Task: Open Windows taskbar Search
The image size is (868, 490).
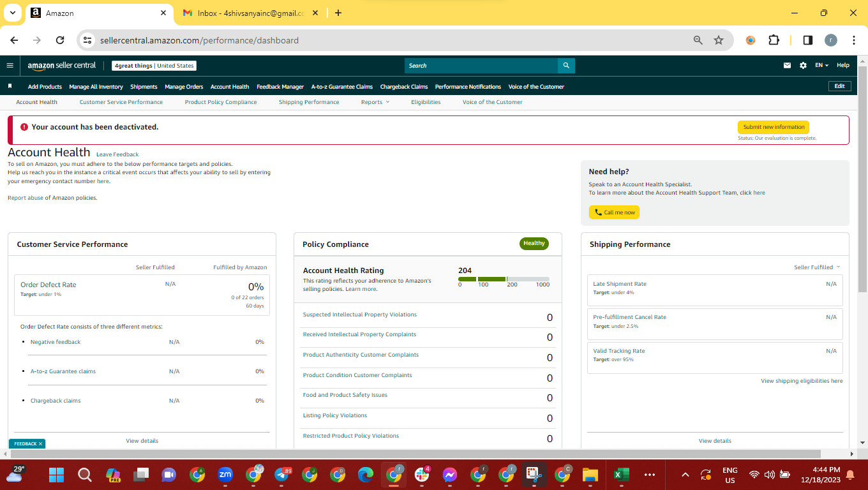Action: [x=84, y=475]
